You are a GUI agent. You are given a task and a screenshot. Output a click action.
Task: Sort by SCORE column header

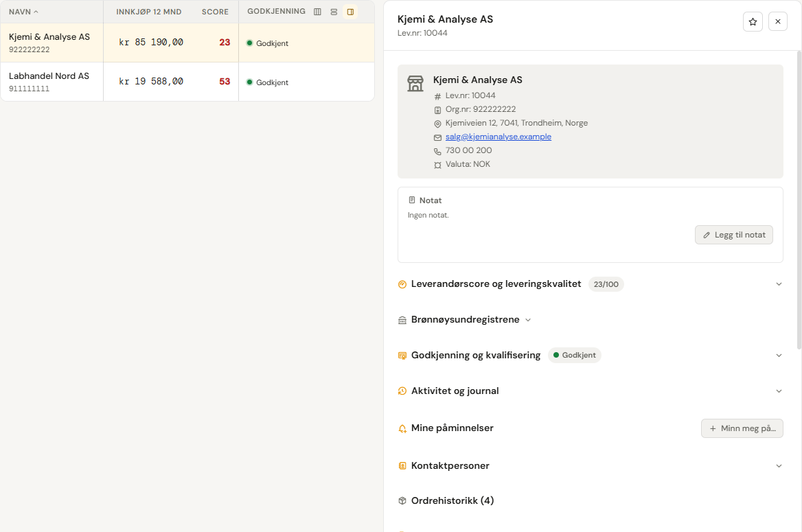pos(215,12)
